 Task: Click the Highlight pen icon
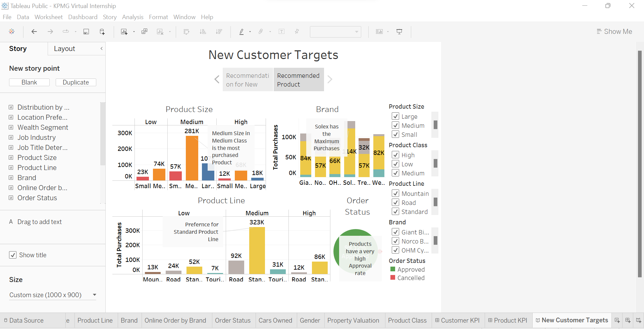click(241, 32)
